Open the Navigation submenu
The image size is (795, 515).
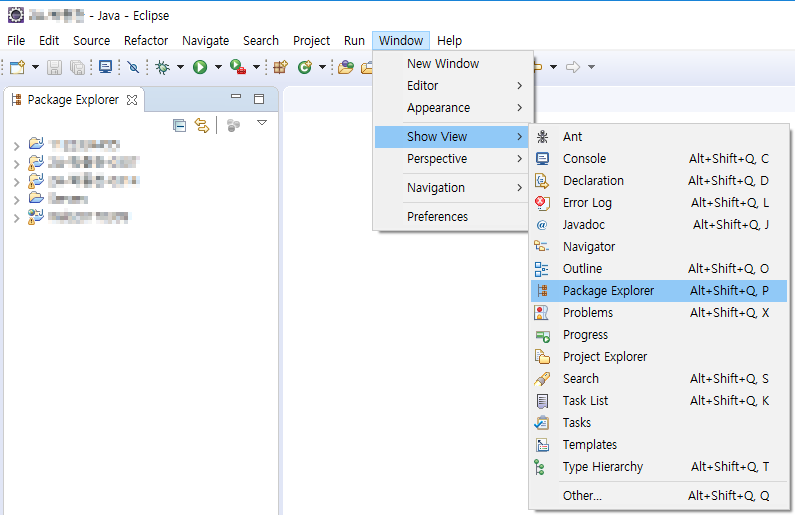click(451, 188)
